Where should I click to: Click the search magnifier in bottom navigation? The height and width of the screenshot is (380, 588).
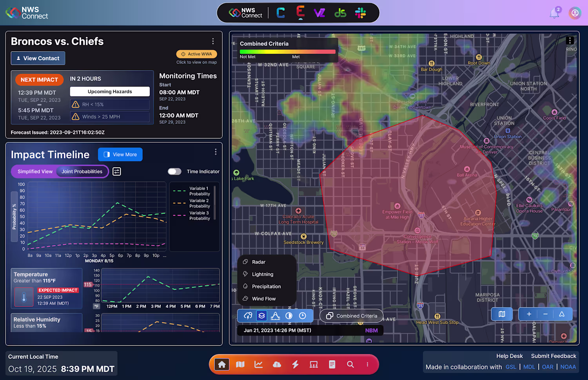350,364
